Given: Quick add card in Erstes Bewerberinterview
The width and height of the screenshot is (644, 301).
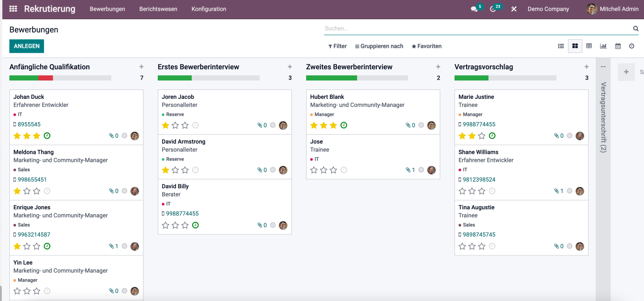Looking at the screenshot, I should (290, 67).
